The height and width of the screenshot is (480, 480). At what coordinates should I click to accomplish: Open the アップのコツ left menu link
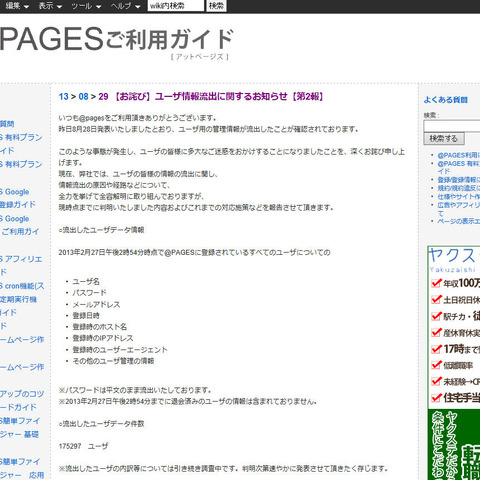[x=22, y=394]
